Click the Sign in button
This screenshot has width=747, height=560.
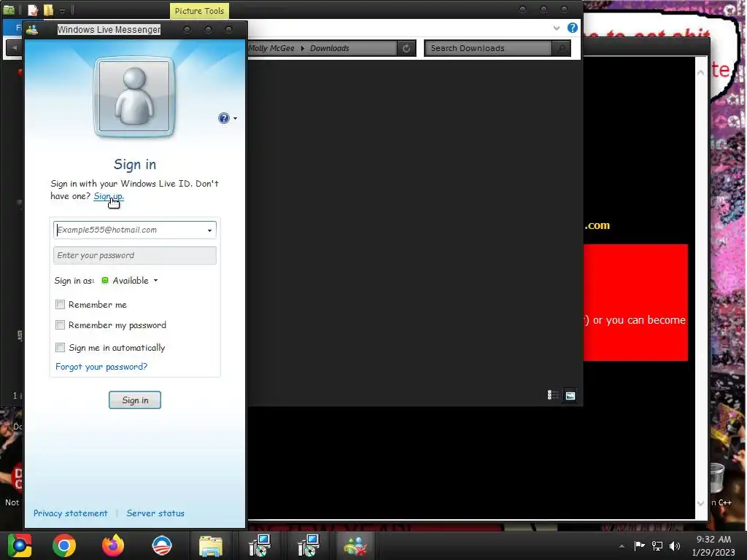pyautogui.click(x=135, y=400)
